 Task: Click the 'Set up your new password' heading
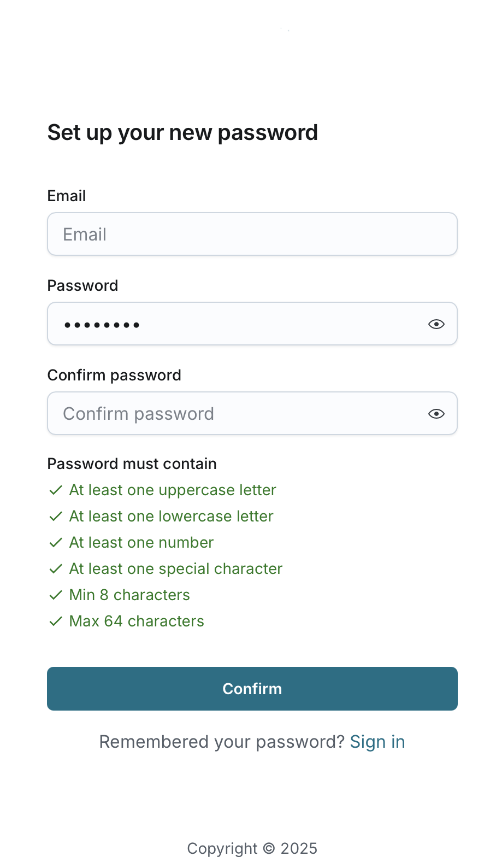point(182,133)
